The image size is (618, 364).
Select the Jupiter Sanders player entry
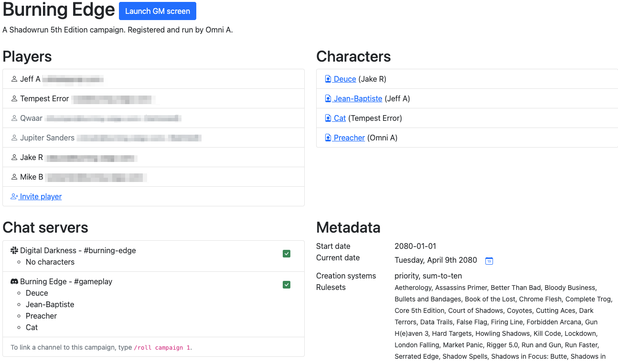click(47, 138)
